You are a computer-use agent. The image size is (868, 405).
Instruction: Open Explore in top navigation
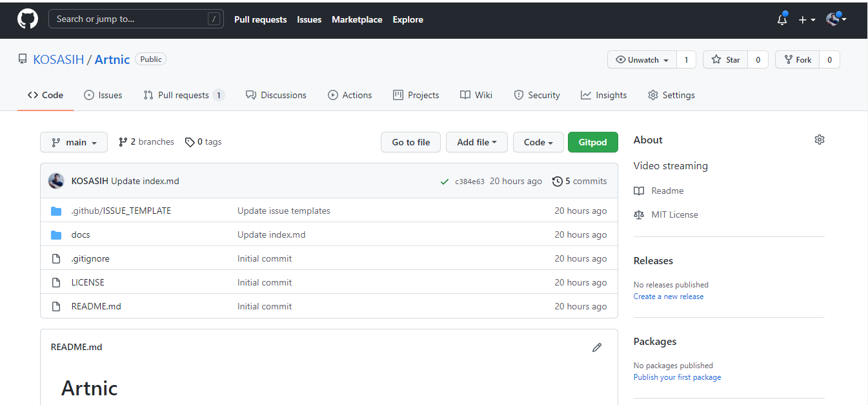(x=408, y=20)
